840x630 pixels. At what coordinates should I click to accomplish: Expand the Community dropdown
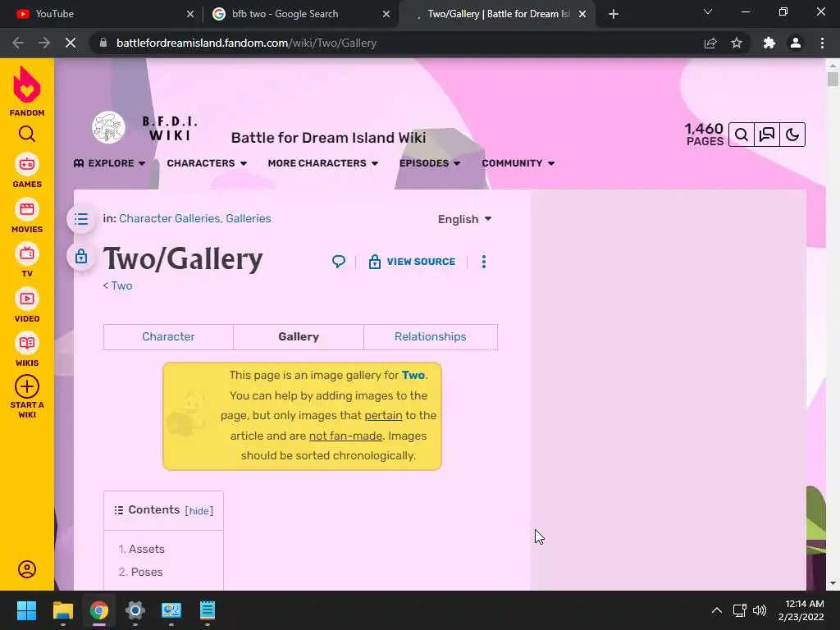pos(518,163)
